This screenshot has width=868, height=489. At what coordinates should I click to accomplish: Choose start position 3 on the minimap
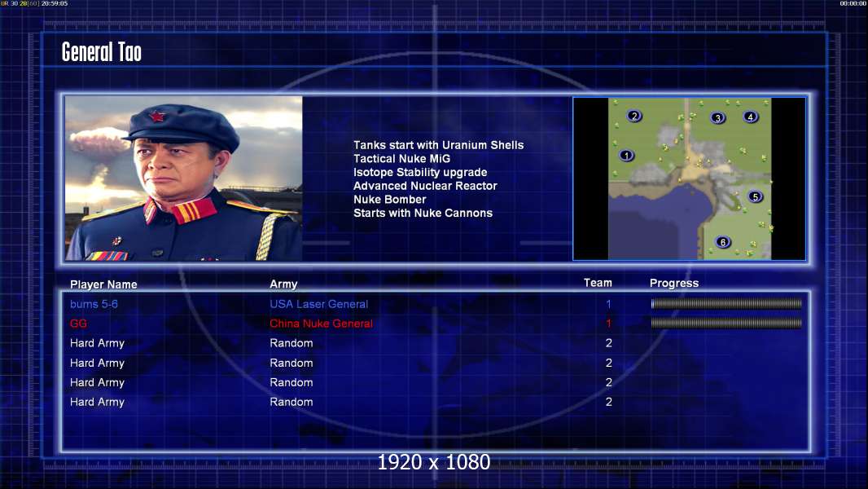coord(718,118)
